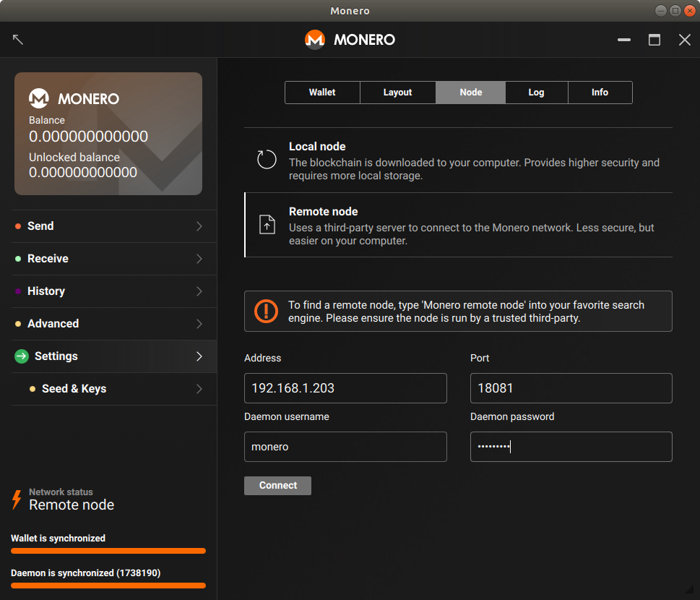Expand the Receive chevron
The image size is (700, 600).
pos(199,259)
